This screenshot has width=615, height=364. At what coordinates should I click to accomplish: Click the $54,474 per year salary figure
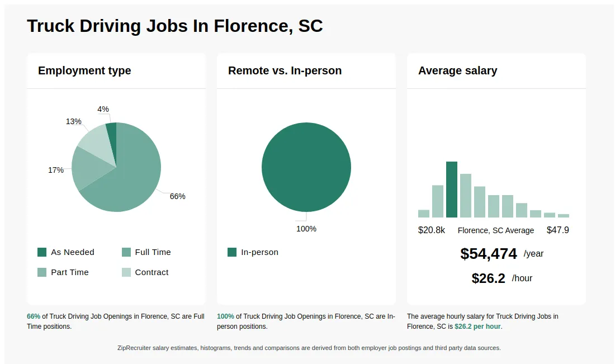pyautogui.click(x=489, y=254)
